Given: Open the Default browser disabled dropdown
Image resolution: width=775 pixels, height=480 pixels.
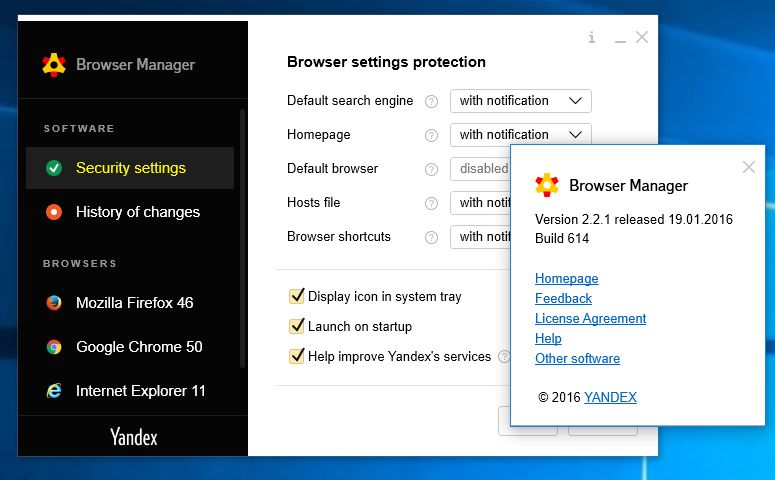Looking at the screenshot, I should pyautogui.click(x=480, y=169).
